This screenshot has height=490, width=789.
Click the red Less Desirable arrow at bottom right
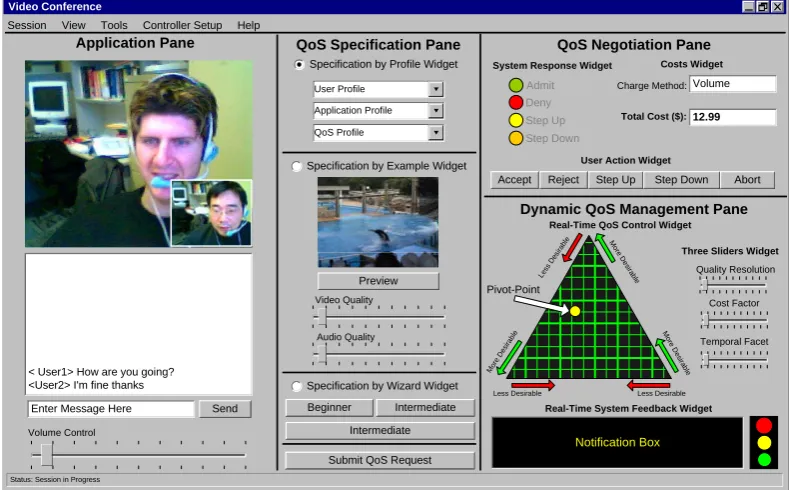click(x=648, y=385)
